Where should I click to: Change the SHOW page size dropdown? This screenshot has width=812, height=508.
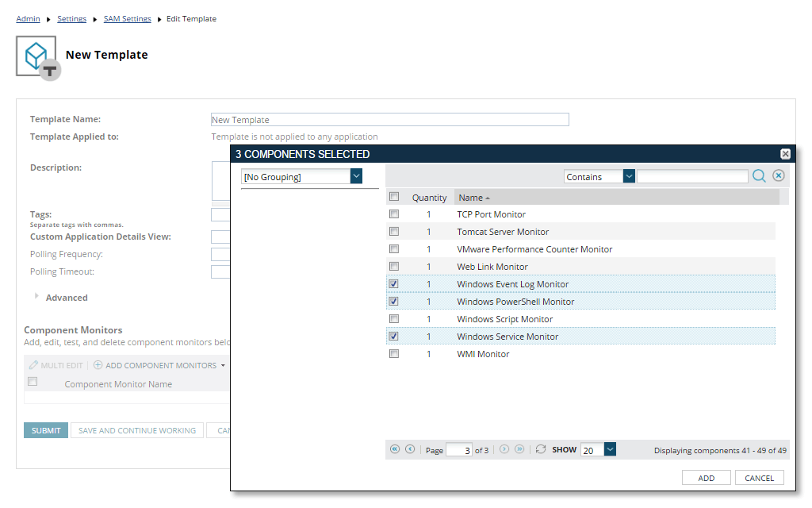tap(610, 449)
